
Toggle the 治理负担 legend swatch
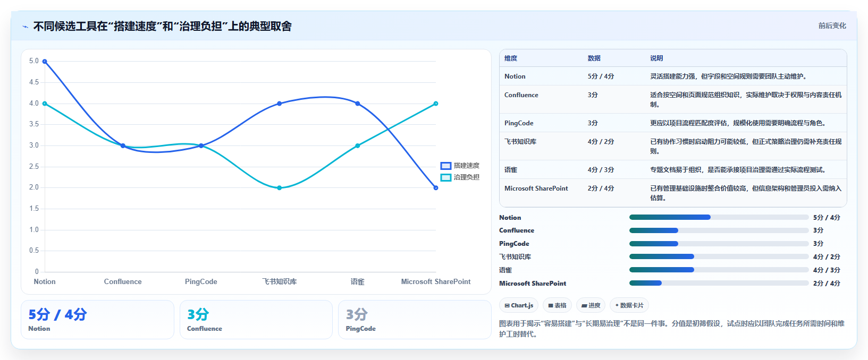click(x=446, y=177)
